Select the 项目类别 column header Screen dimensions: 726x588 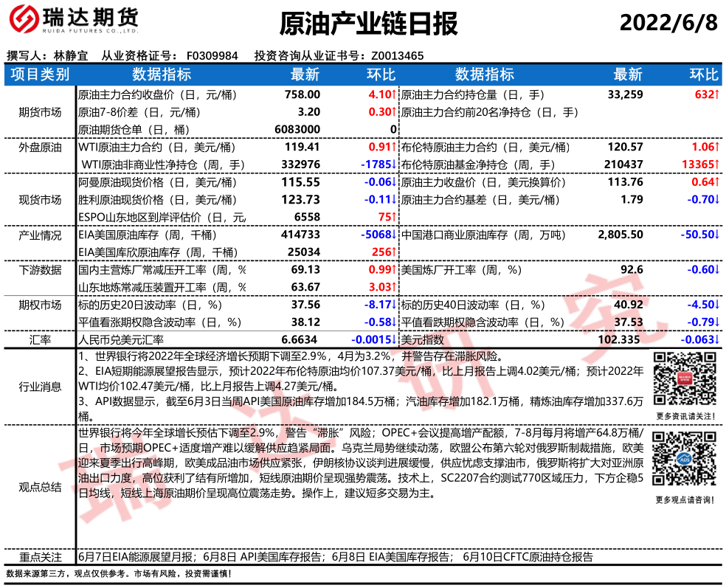click(x=40, y=75)
